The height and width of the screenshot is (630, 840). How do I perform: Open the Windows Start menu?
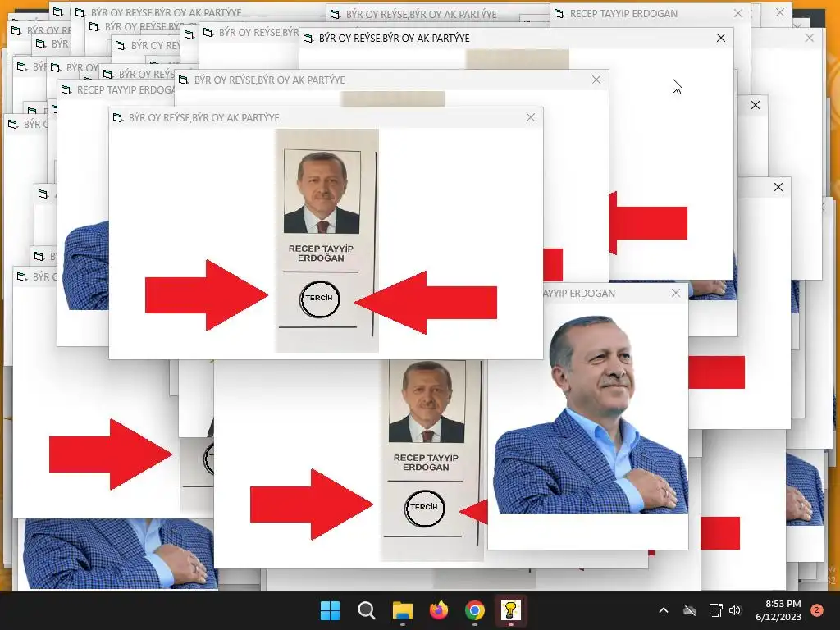pos(330,610)
